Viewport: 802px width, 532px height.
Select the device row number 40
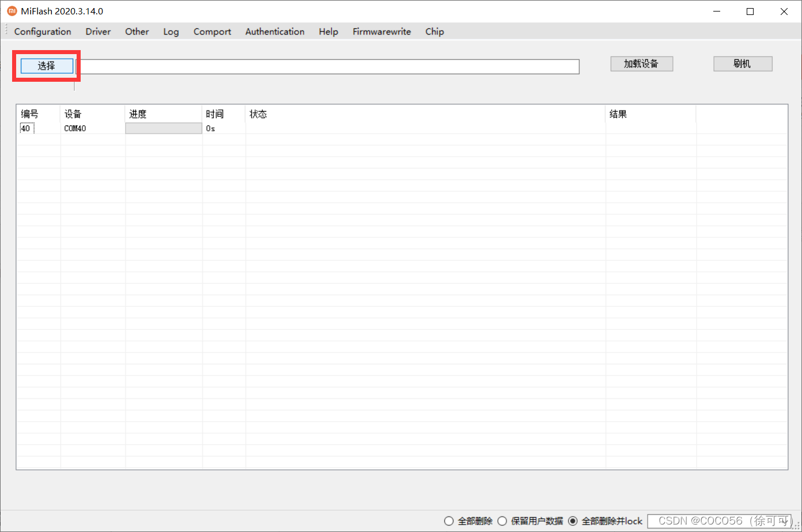point(26,128)
